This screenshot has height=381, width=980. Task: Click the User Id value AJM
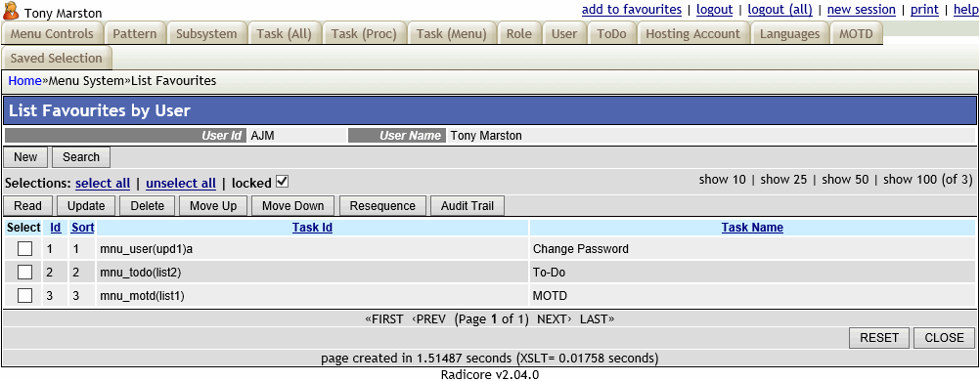[262, 136]
